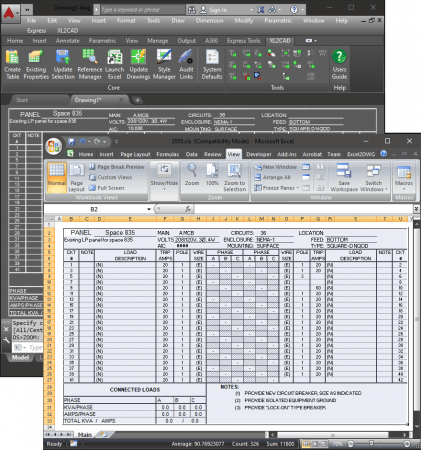The height and width of the screenshot is (450, 421).
Task: Click New Window in Excel ribbon
Action: coord(275,167)
